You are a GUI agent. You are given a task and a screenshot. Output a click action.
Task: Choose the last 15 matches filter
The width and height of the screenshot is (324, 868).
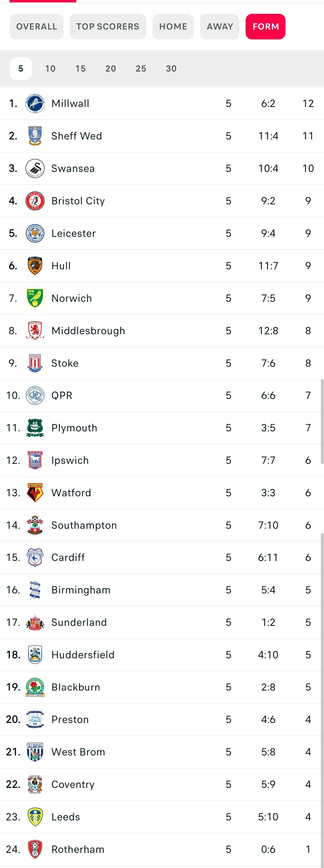click(80, 69)
